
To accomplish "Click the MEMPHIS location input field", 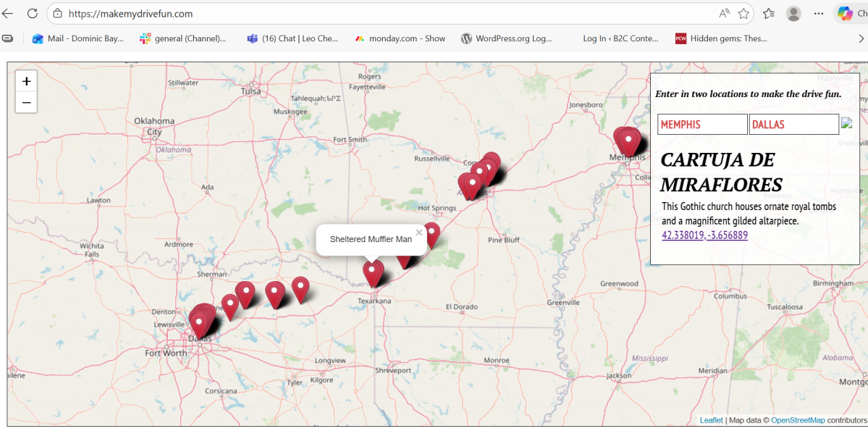I will 702,125.
